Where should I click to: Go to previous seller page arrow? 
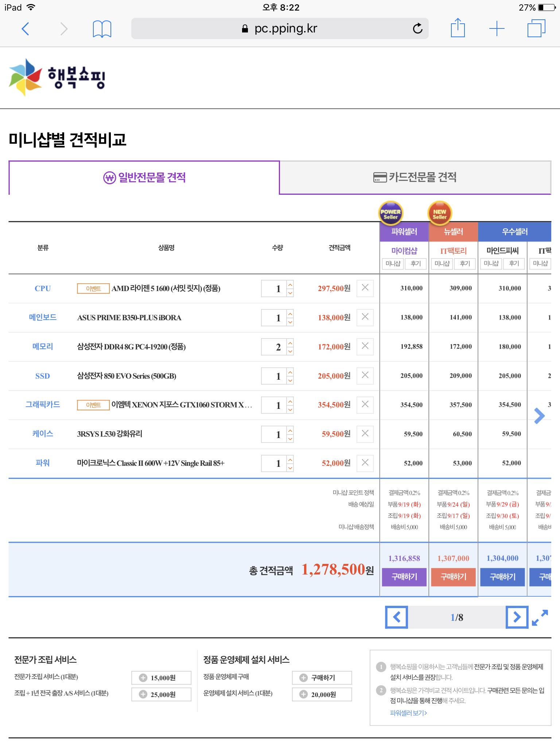pyautogui.click(x=397, y=617)
